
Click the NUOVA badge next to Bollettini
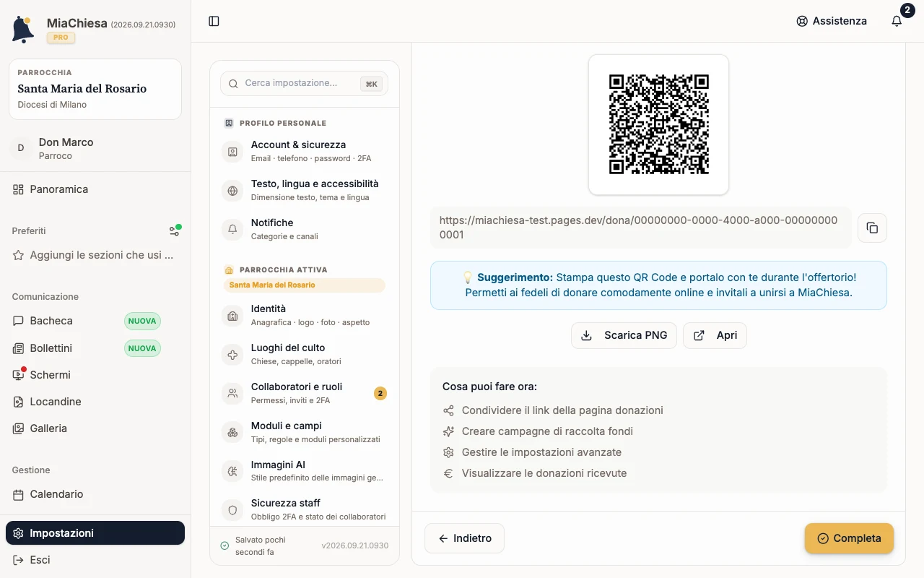(x=142, y=348)
